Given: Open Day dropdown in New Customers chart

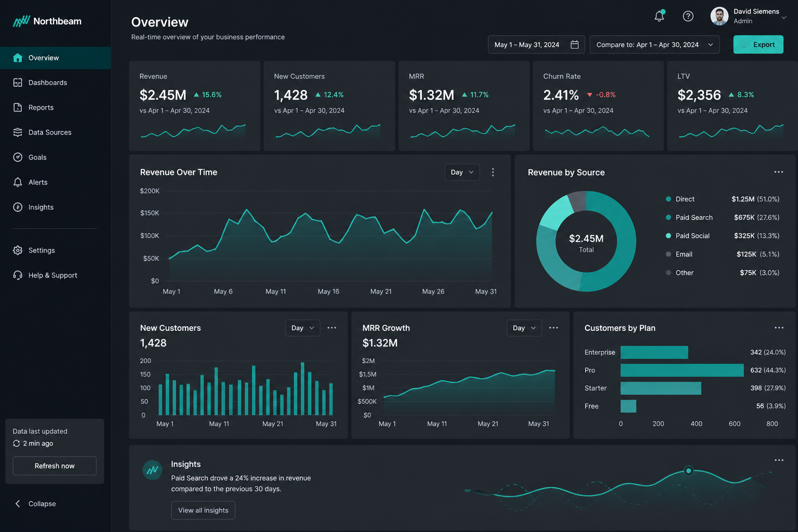Looking at the screenshot, I should pyautogui.click(x=302, y=328).
